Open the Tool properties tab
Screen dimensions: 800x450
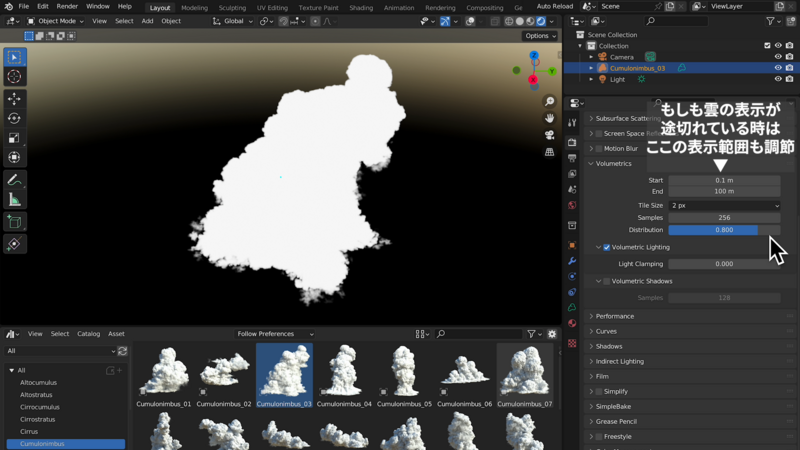(572, 122)
